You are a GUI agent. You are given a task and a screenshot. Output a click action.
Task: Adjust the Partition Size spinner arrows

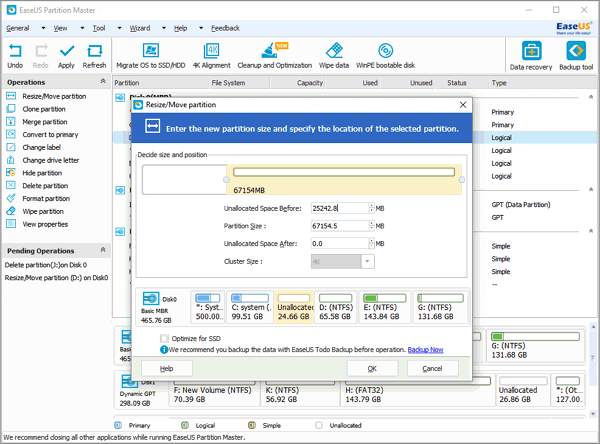pyautogui.click(x=372, y=226)
